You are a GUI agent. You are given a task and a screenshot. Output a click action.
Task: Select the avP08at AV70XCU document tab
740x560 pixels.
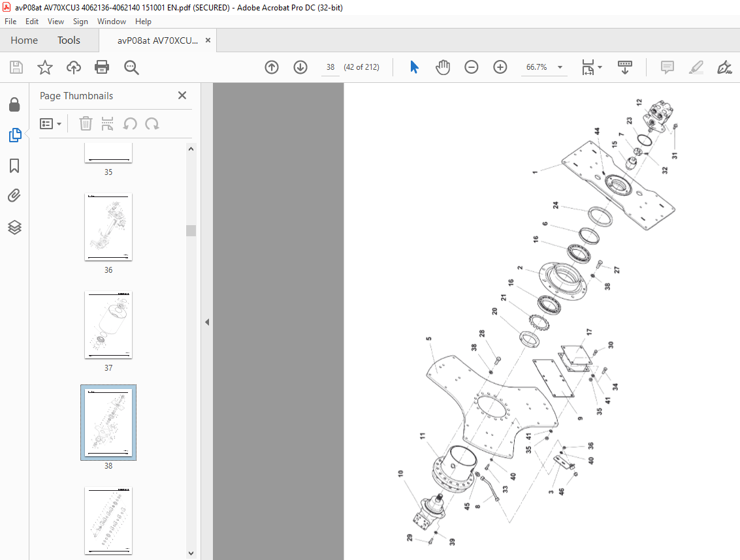coord(157,40)
